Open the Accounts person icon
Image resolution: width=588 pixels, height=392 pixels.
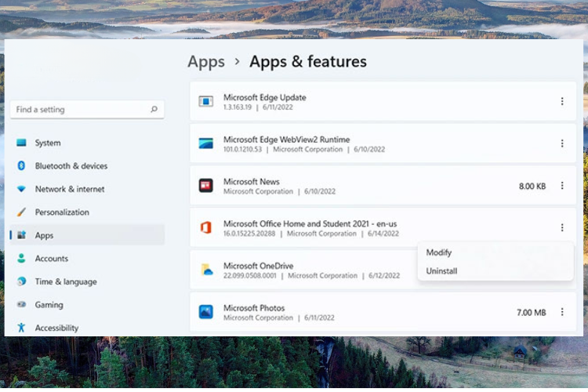[x=21, y=258]
